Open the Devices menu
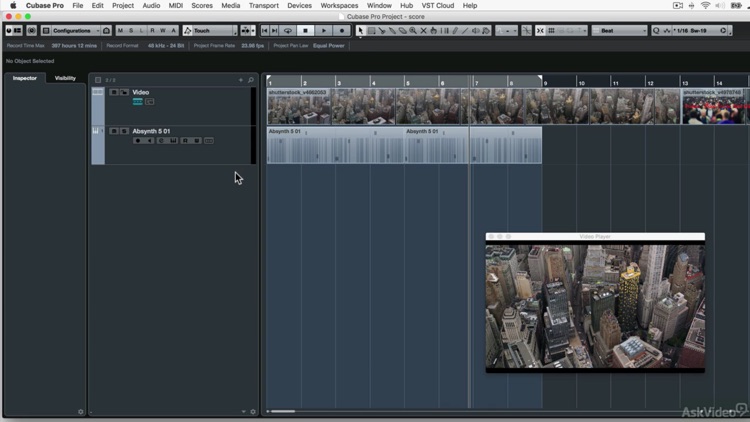 point(299,5)
